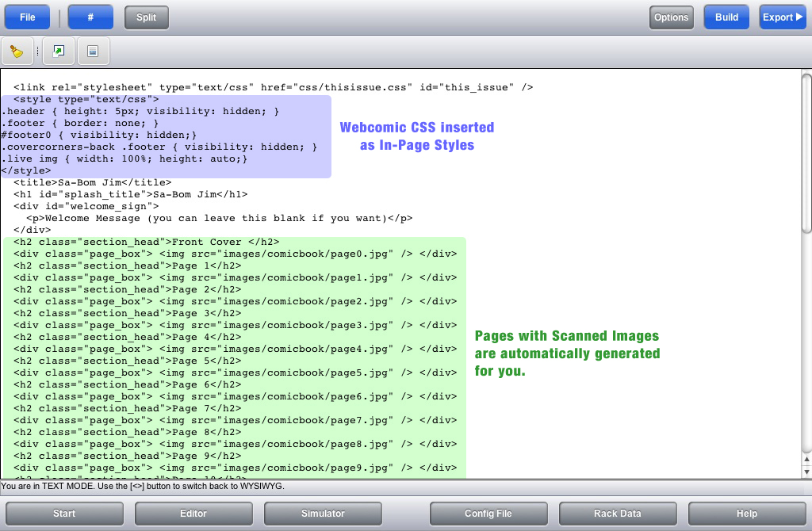The image size is (812, 531).
Task: Click the Page 9 section_head line
Action: click(x=128, y=457)
